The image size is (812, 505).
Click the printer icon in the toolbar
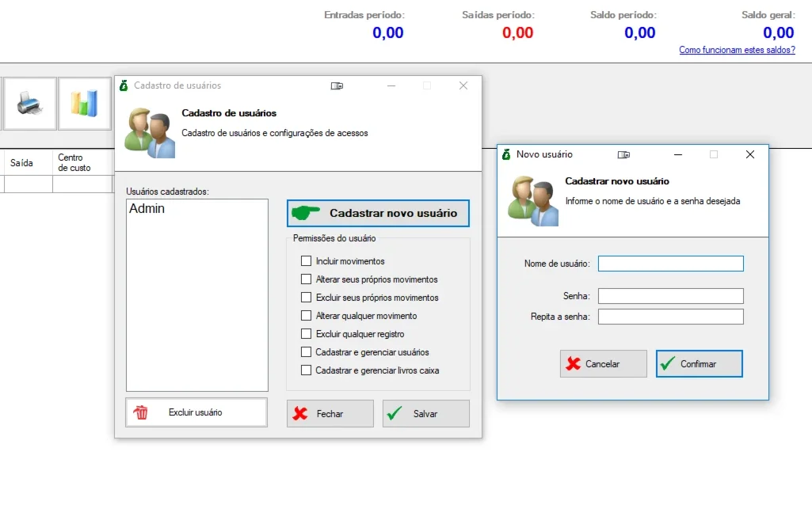click(30, 104)
